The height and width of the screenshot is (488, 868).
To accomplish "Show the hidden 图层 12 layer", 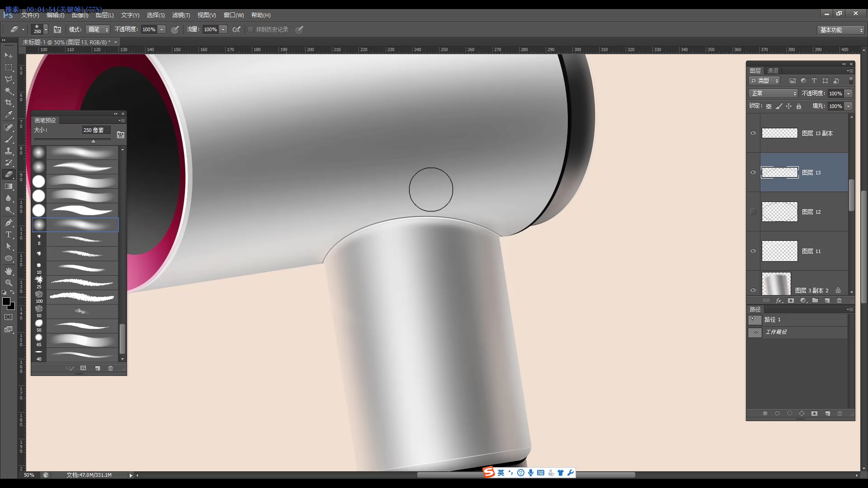I will pyautogui.click(x=753, y=211).
